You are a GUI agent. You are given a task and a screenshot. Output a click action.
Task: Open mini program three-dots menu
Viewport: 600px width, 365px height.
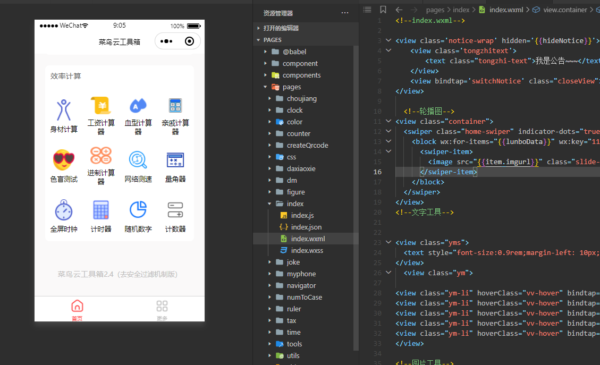point(166,41)
